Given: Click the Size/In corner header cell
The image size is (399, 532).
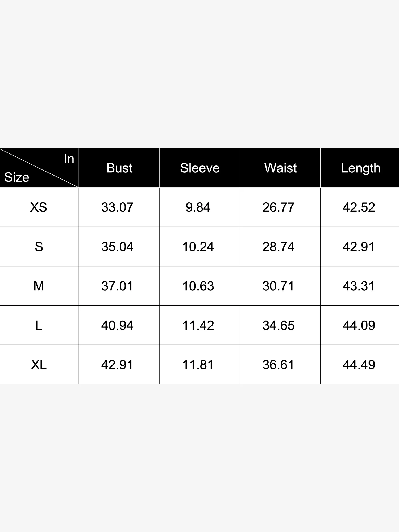Looking at the screenshot, I should point(39,168).
